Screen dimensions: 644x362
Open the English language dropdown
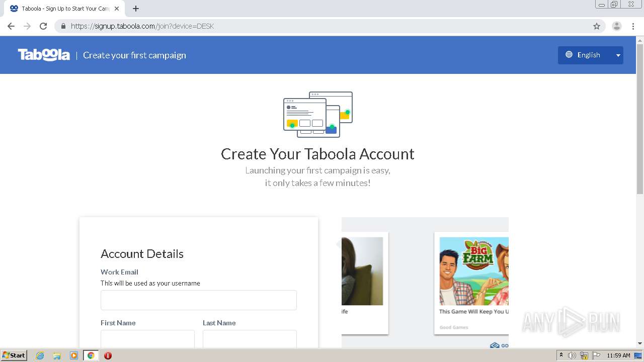click(x=590, y=55)
